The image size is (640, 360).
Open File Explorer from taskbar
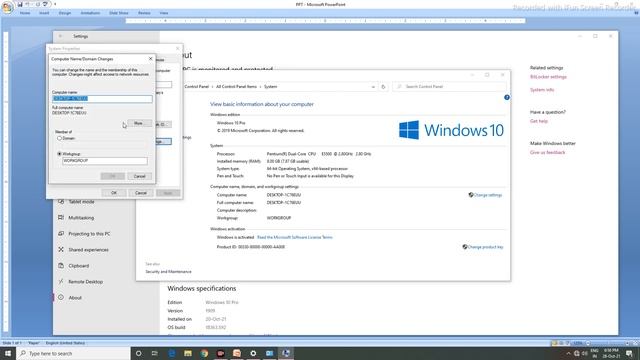pyautogui.click(x=188, y=353)
